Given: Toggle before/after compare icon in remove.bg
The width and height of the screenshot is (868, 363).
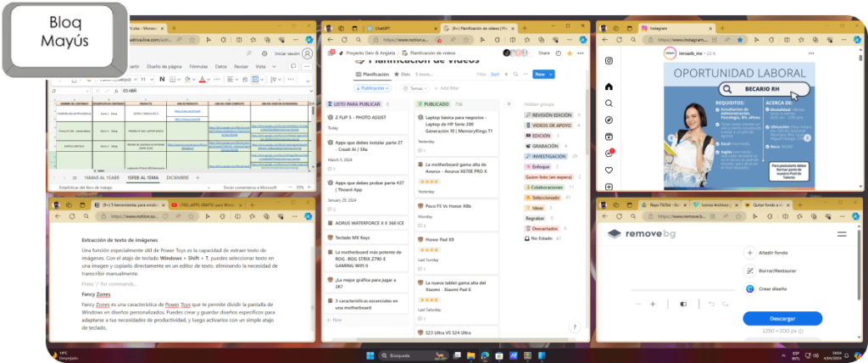Looking at the screenshot, I should point(683,304).
